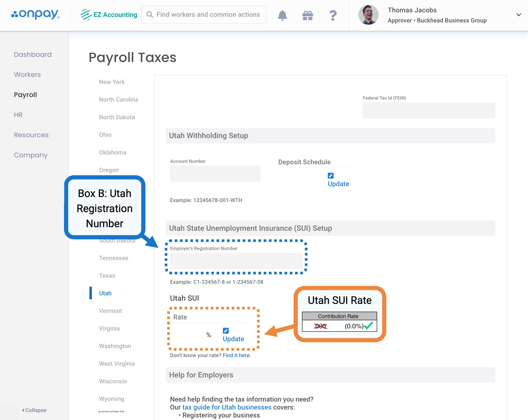Collapse the left sidebar
The image size is (528, 420).
click(x=34, y=410)
